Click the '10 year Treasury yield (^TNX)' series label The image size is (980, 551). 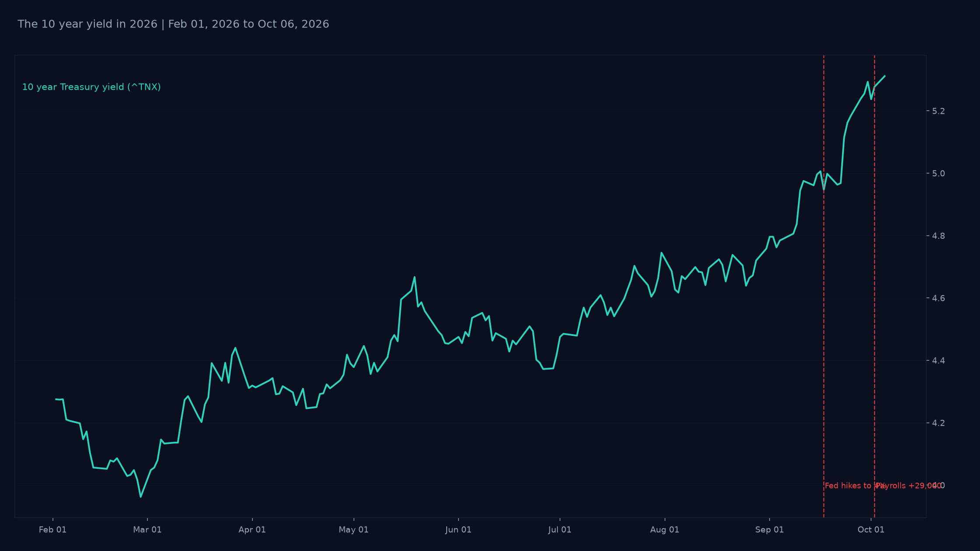tap(91, 87)
